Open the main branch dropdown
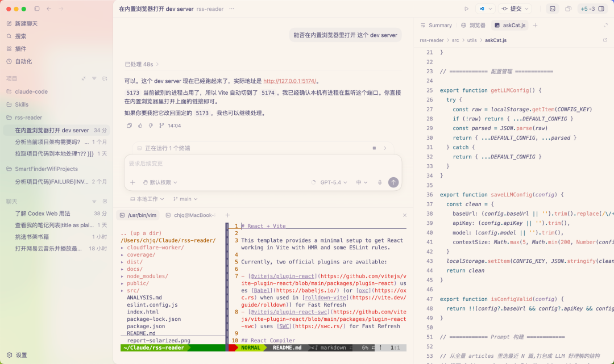614x364 pixels. [x=185, y=199]
